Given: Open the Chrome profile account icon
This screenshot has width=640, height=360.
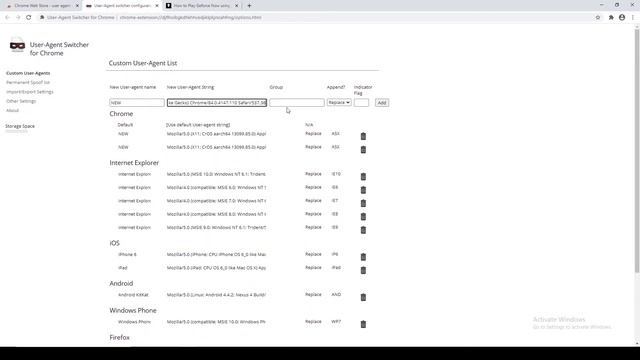Looking at the screenshot, I should pyautogui.click(x=622, y=18).
